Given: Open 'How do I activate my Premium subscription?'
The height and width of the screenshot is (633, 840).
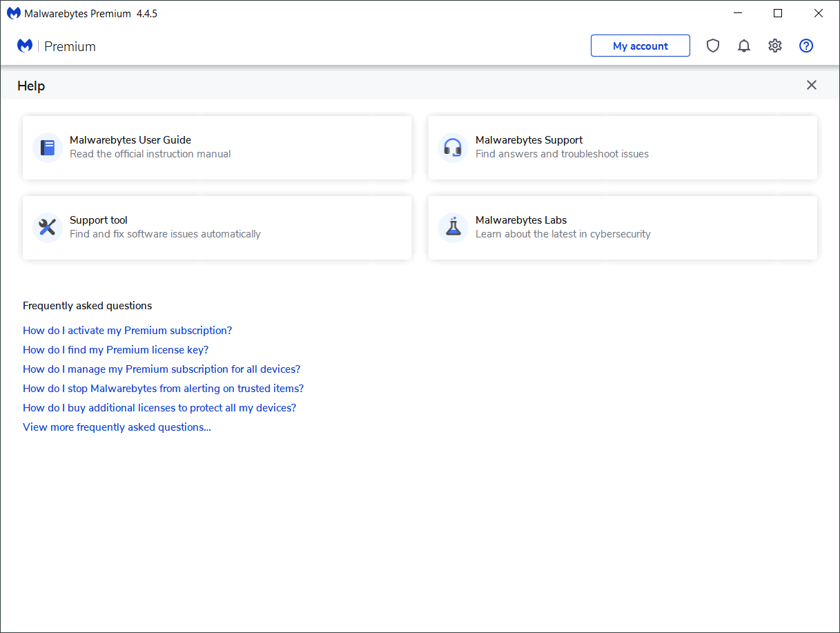Looking at the screenshot, I should 128,330.
